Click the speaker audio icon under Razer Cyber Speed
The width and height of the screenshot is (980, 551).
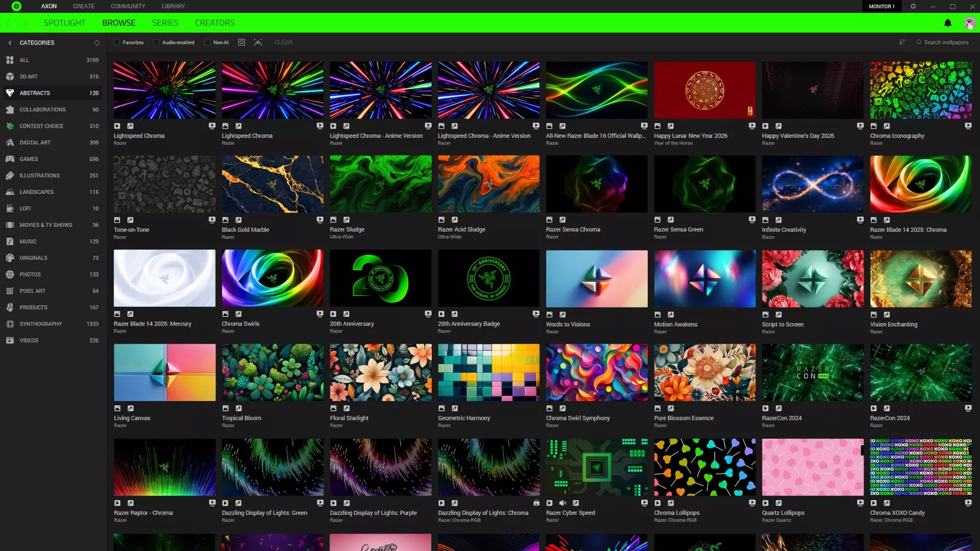click(x=562, y=503)
